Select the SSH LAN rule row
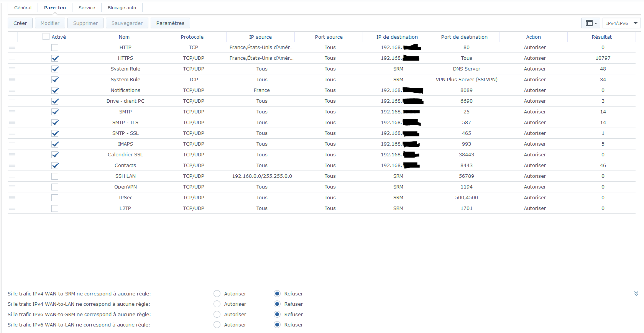This screenshot has width=644, height=333. (125, 176)
